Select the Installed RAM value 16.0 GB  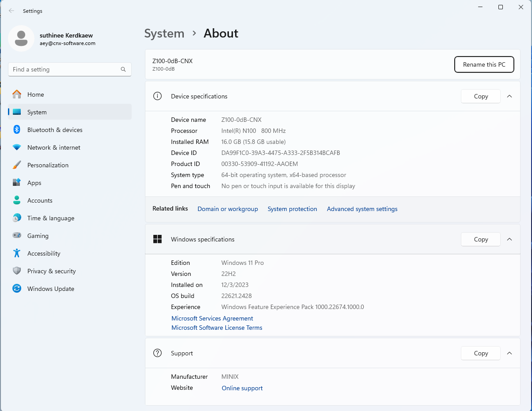pyautogui.click(x=254, y=142)
